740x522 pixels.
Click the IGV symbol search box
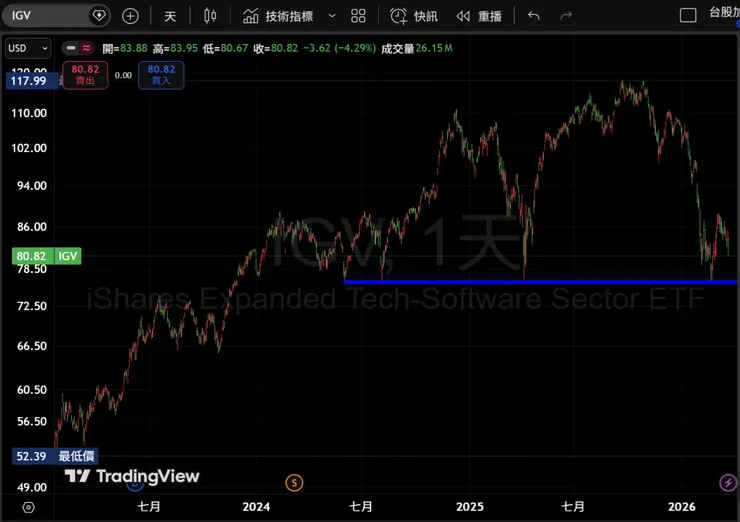tap(56, 16)
